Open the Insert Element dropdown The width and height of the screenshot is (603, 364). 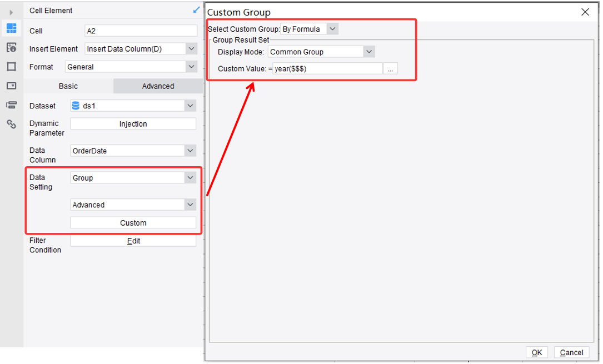(191, 48)
